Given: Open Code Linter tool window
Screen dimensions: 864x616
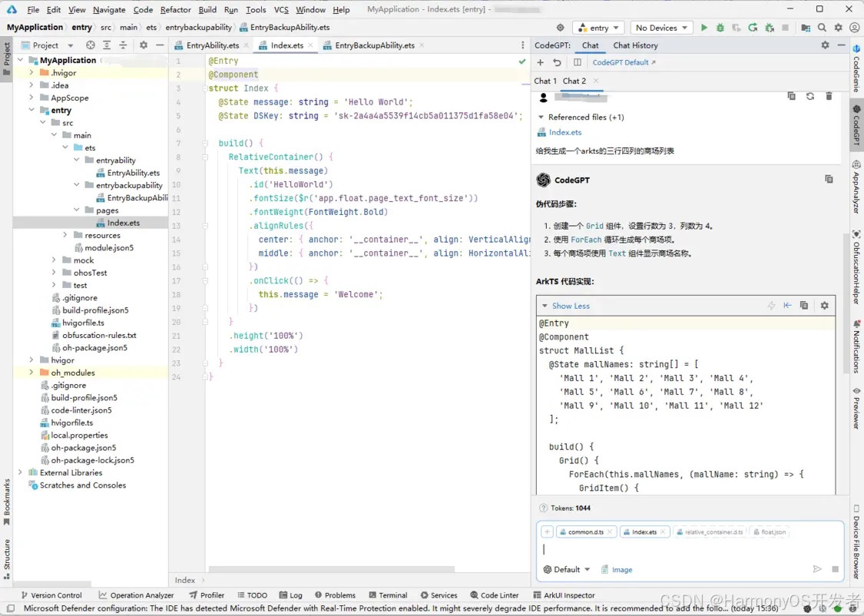Looking at the screenshot, I should click(495, 595).
